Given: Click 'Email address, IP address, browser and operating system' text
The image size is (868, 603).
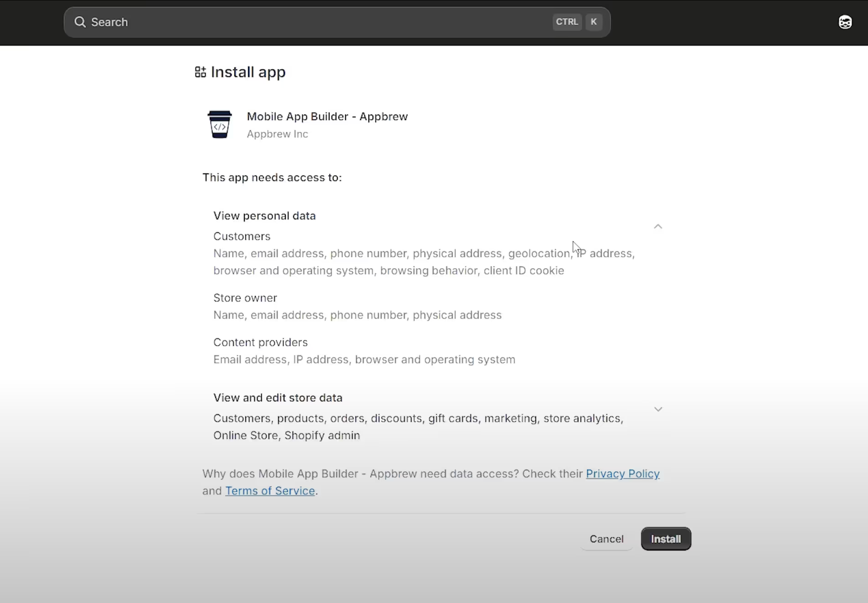Looking at the screenshot, I should [364, 359].
